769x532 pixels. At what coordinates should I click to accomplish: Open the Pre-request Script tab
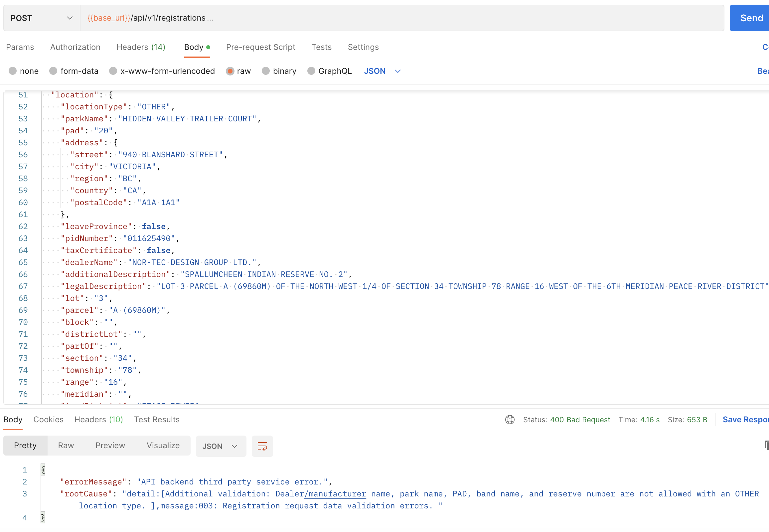click(261, 47)
